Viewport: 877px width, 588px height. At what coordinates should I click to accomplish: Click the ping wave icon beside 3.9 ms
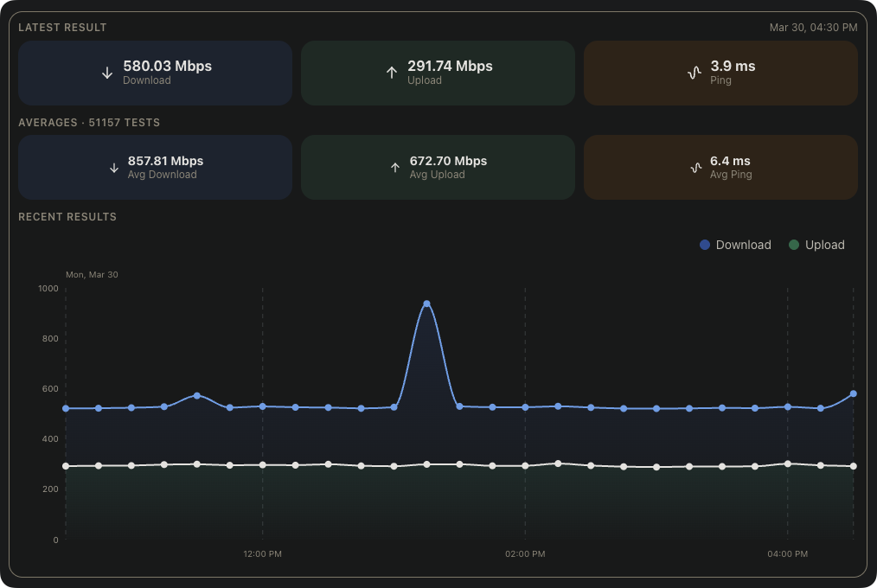pyautogui.click(x=694, y=73)
